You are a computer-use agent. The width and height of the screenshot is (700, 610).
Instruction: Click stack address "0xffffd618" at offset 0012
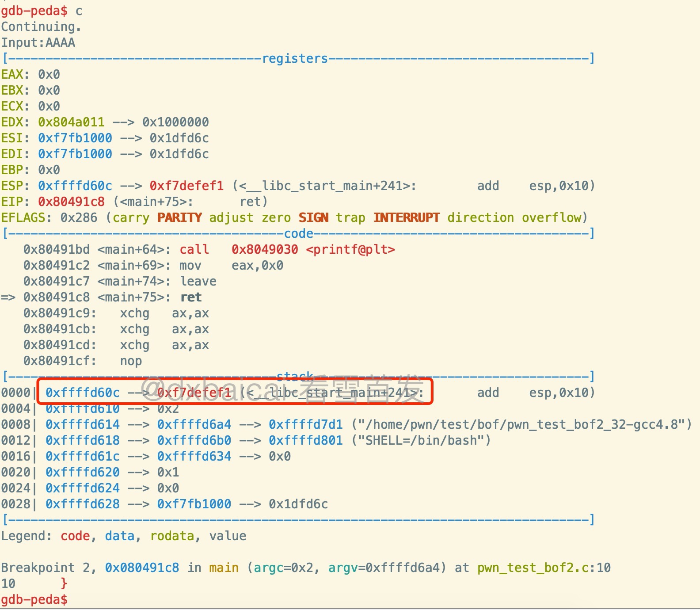(83, 441)
